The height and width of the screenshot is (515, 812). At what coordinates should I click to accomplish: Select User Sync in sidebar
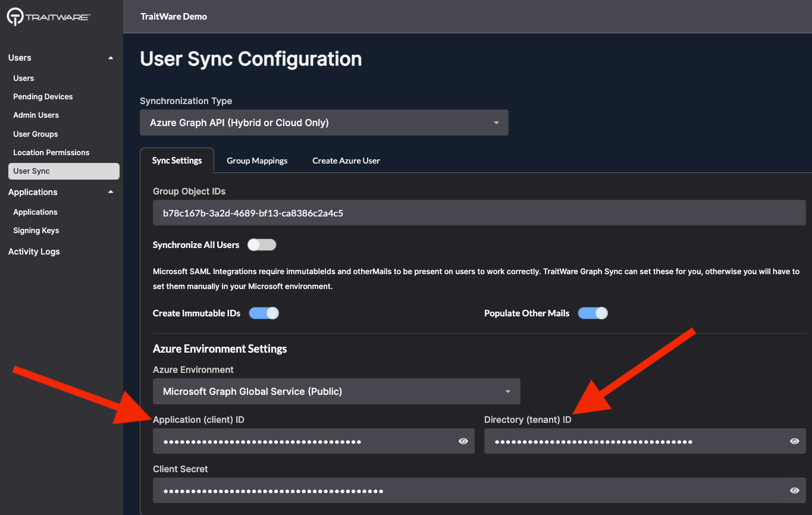(64, 171)
